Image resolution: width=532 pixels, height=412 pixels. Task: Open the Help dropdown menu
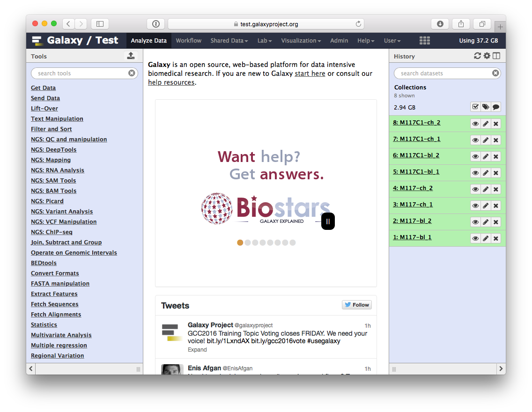pos(366,41)
